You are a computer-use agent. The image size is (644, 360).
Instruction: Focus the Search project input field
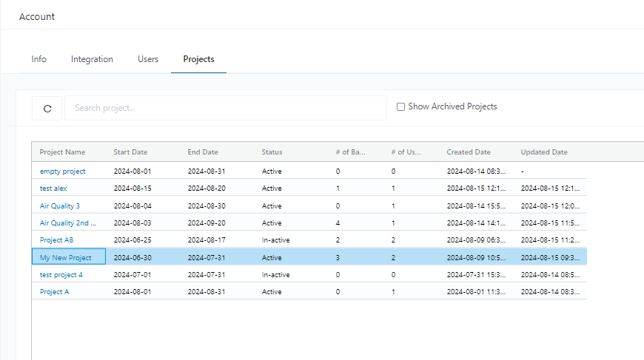point(226,108)
